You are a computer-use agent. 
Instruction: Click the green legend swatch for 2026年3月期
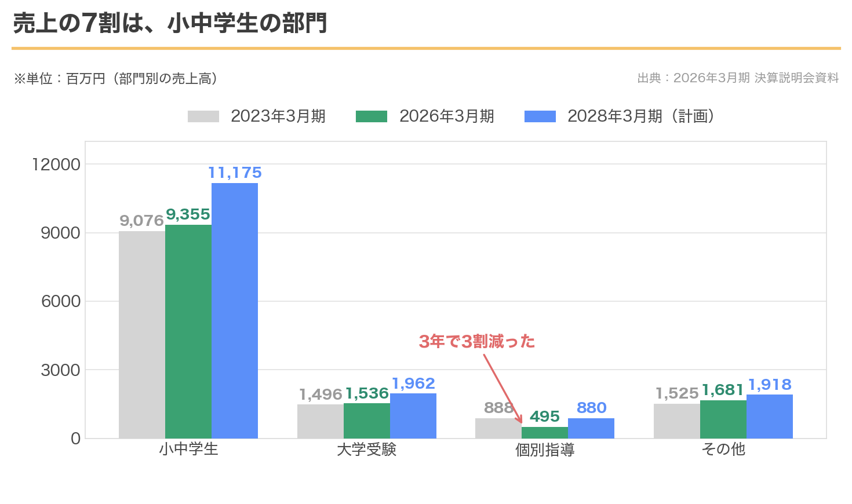372,116
